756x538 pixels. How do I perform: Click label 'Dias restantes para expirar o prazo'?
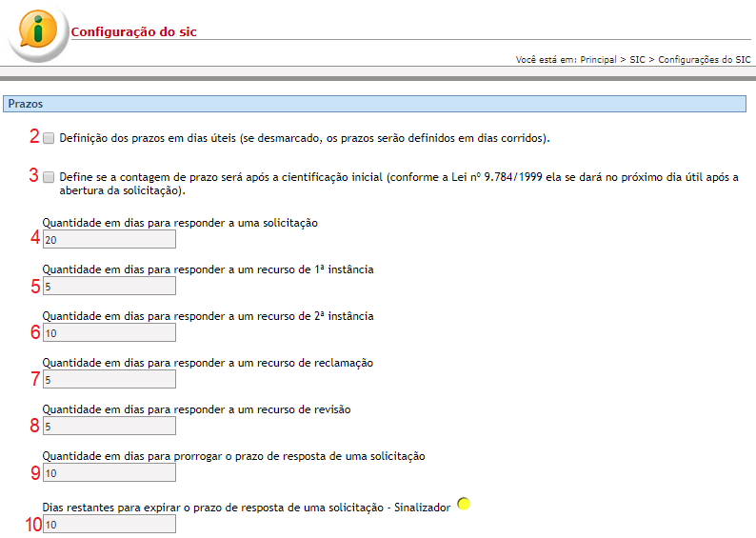138,508
